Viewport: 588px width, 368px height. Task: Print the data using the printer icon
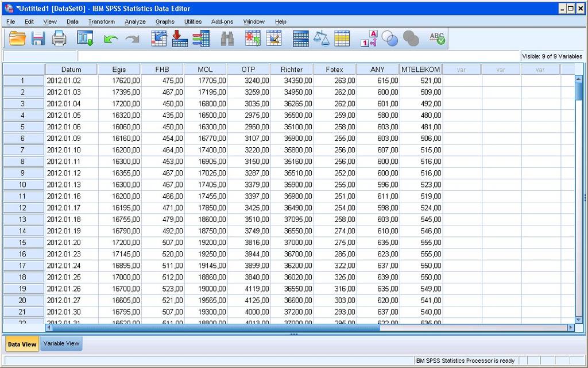[59, 39]
